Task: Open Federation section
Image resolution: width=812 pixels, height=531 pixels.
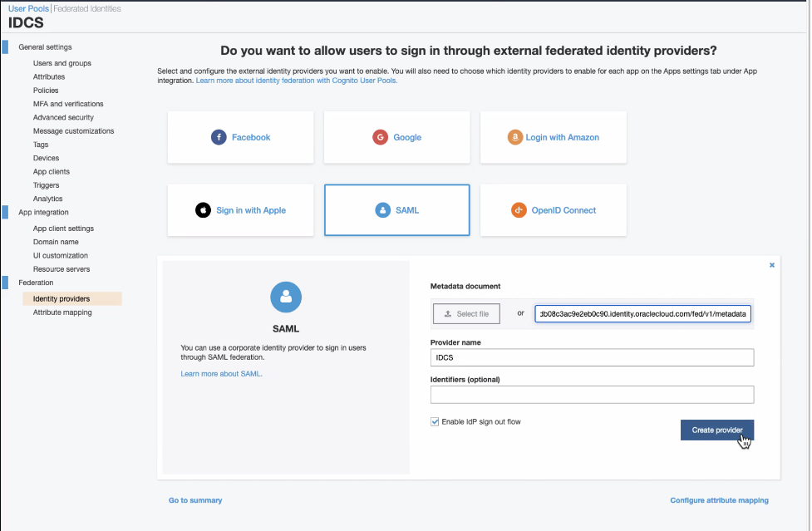Action: [x=36, y=283]
